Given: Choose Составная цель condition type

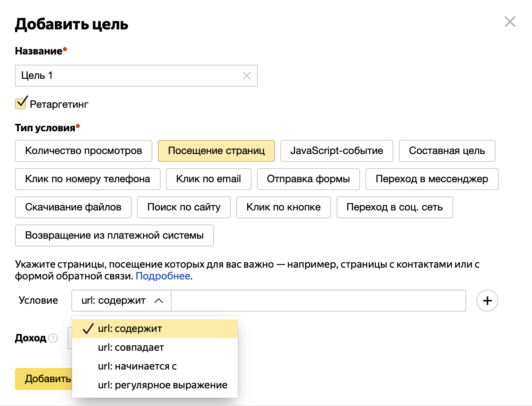Looking at the screenshot, I should [x=447, y=151].
